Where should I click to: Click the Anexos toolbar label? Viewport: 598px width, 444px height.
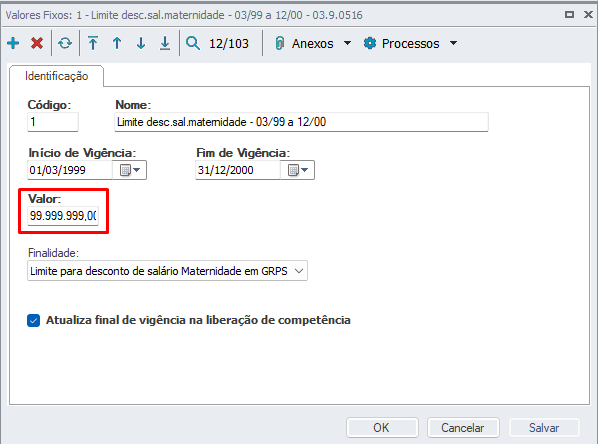click(x=313, y=43)
